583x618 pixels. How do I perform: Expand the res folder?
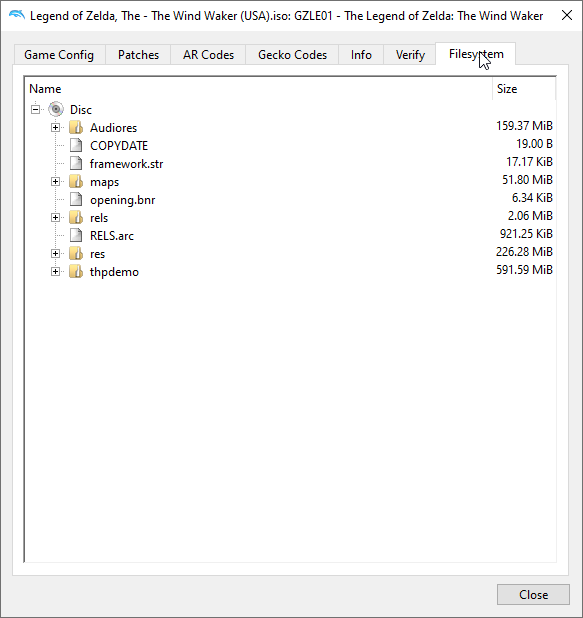click(x=56, y=253)
